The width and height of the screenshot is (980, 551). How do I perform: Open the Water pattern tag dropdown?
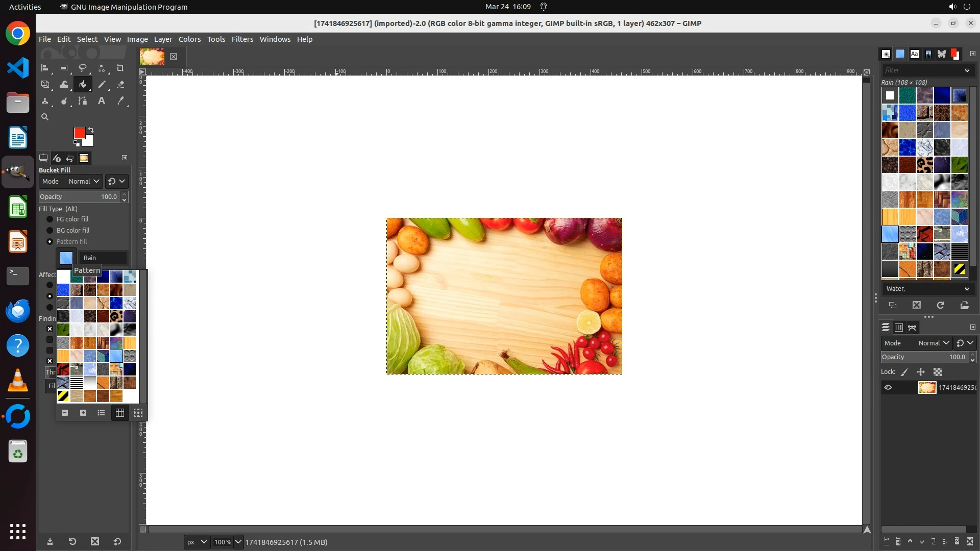coord(967,289)
